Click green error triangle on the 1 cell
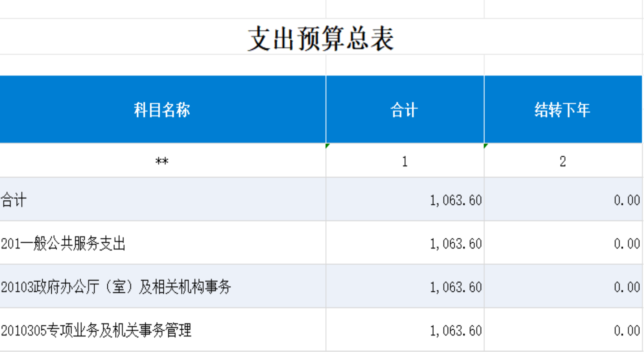644x352 pixels. [x=327, y=146]
